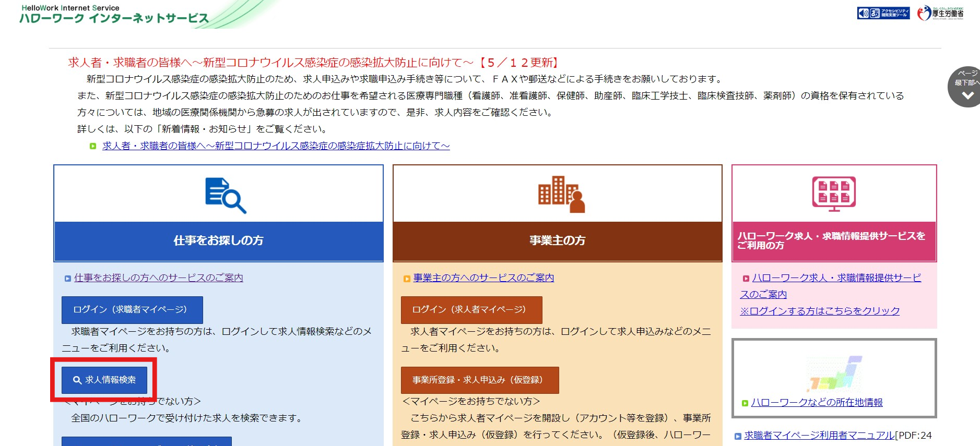Click the HelloWork Internet Service logo

coord(114,14)
